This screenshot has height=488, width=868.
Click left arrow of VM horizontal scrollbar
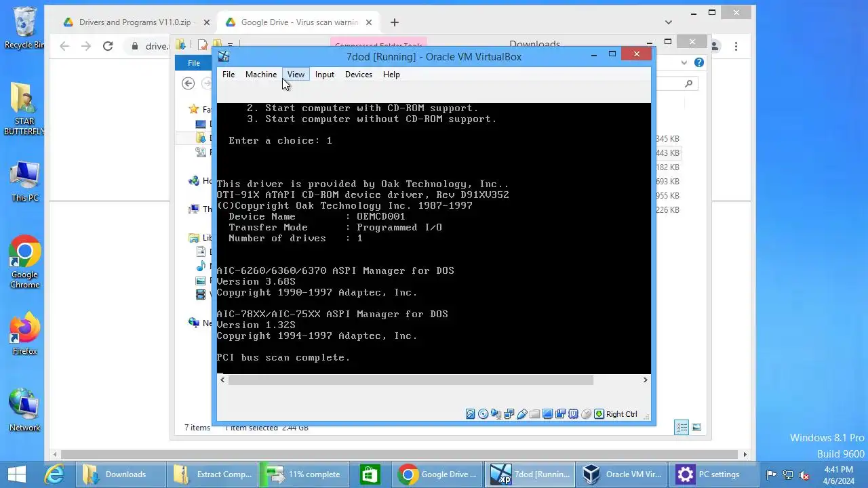[x=222, y=380]
